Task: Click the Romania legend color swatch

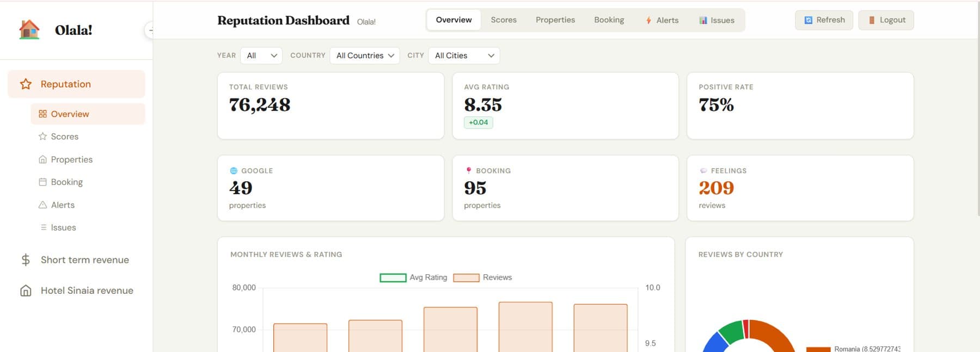Action: (818, 349)
